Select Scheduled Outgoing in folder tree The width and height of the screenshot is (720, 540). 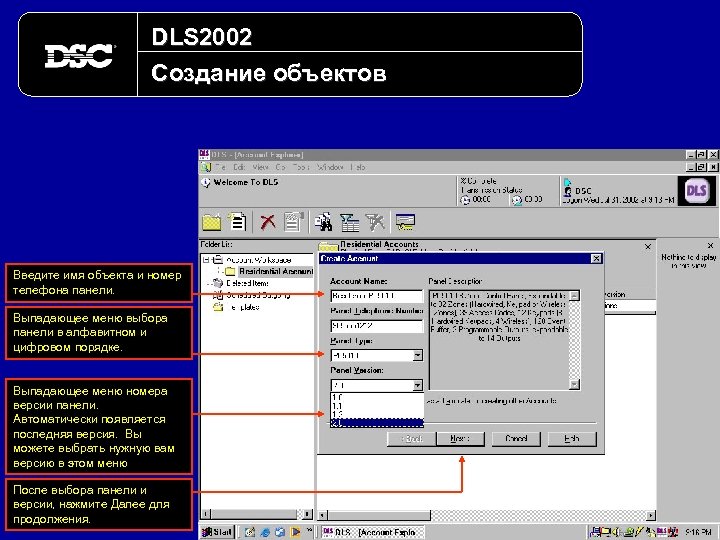(x=258, y=295)
